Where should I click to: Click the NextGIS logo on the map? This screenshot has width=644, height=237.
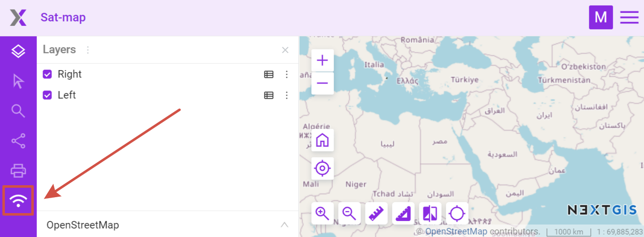pyautogui.click(x=603, y=210)
